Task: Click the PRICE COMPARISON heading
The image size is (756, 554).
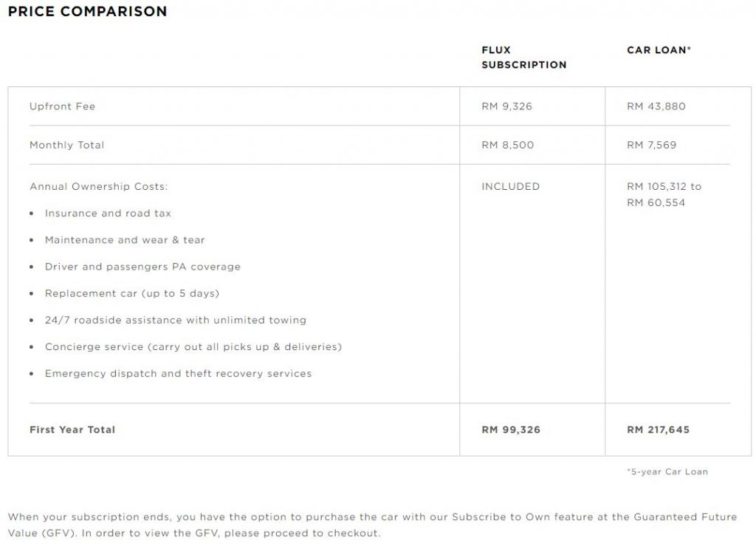Action: click(x=88, y=12)
